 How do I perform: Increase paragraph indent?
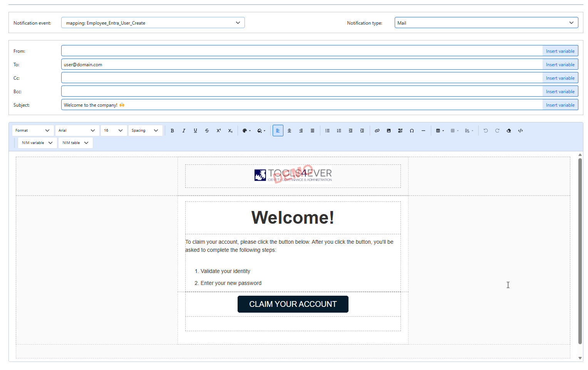(x=362, y=131)
